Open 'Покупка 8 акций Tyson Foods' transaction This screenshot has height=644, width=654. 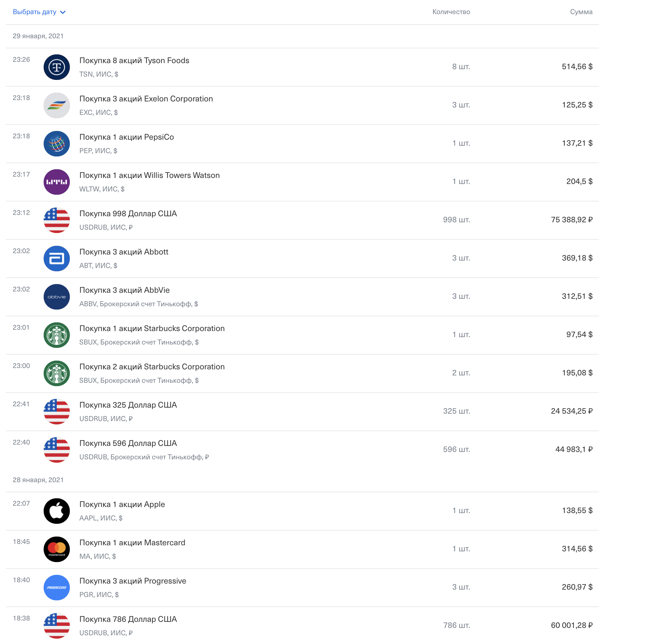pos(134,60)
